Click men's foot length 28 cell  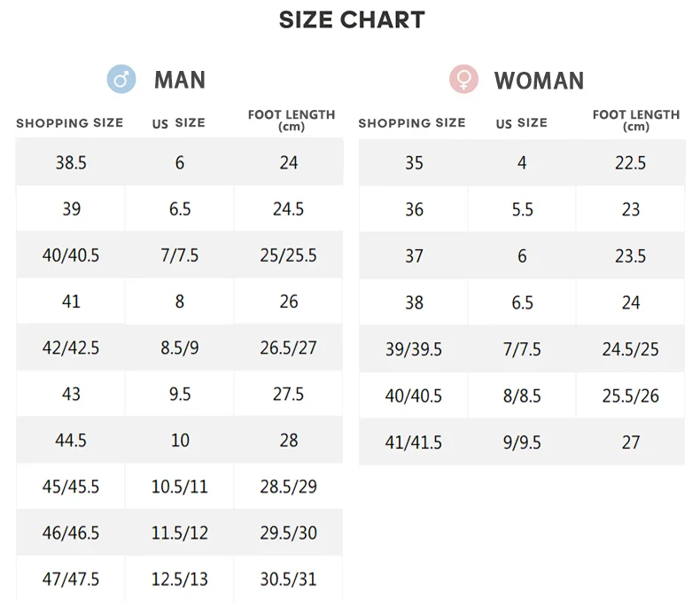(289, 441)
